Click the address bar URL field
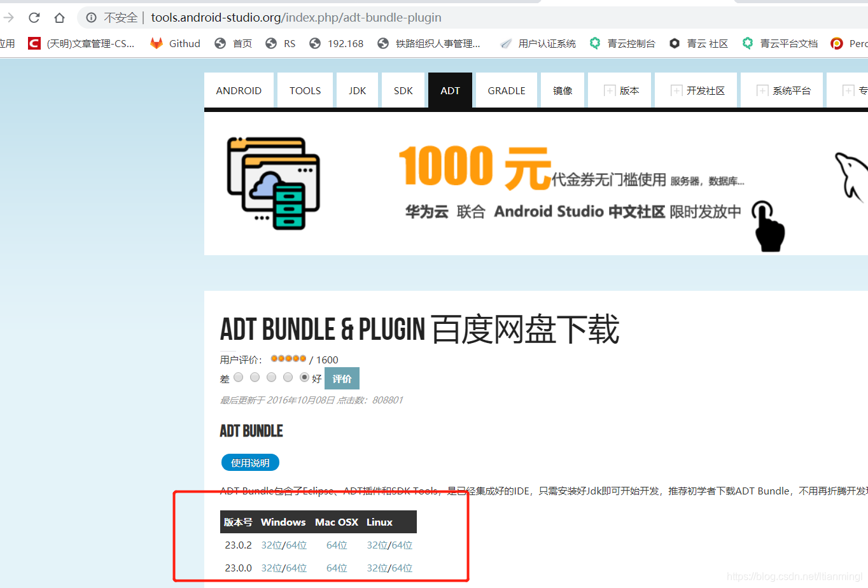Image resolution: width=868 pixels, height=588 pixels. coord(472,17)
